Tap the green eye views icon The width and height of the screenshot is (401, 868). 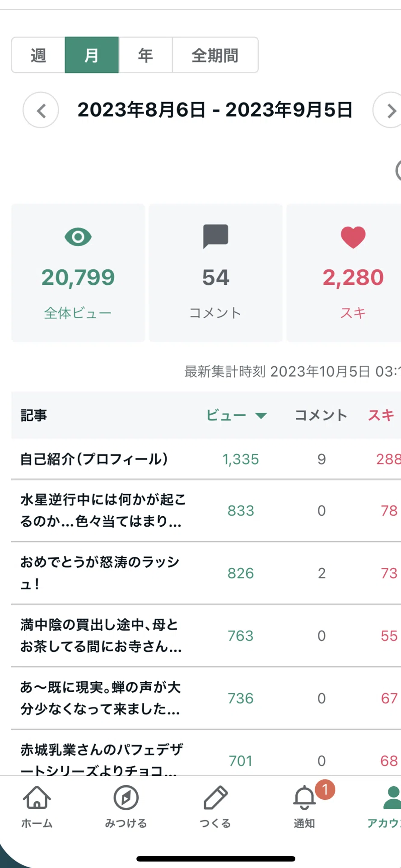[x=78, y=237]
